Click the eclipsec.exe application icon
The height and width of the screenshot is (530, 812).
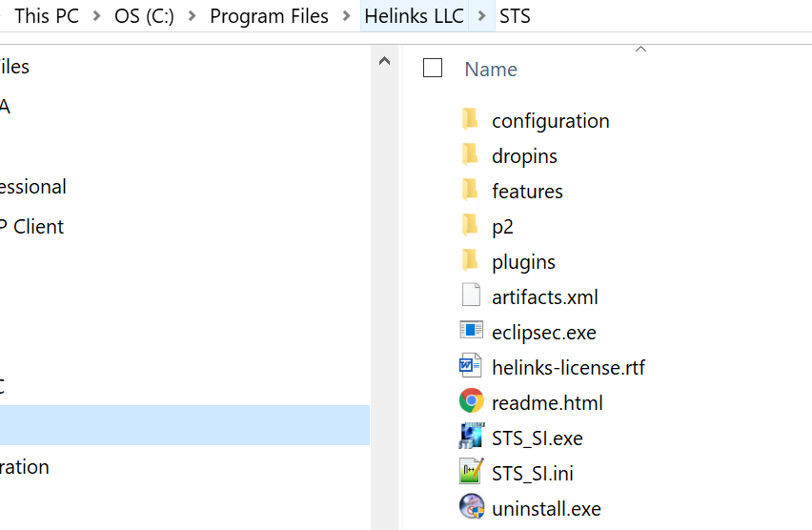click(x=471, y=332)
